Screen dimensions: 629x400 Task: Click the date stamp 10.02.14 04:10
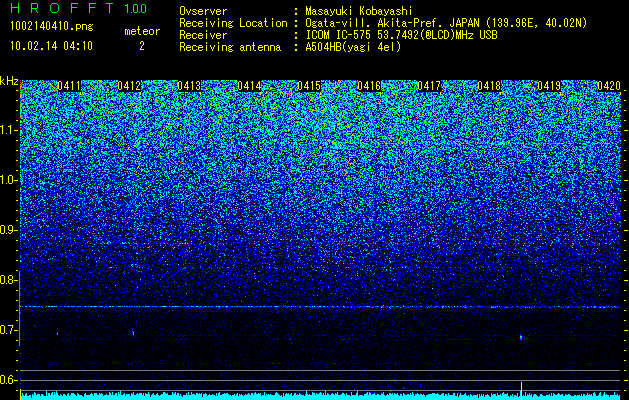[51, 46]
